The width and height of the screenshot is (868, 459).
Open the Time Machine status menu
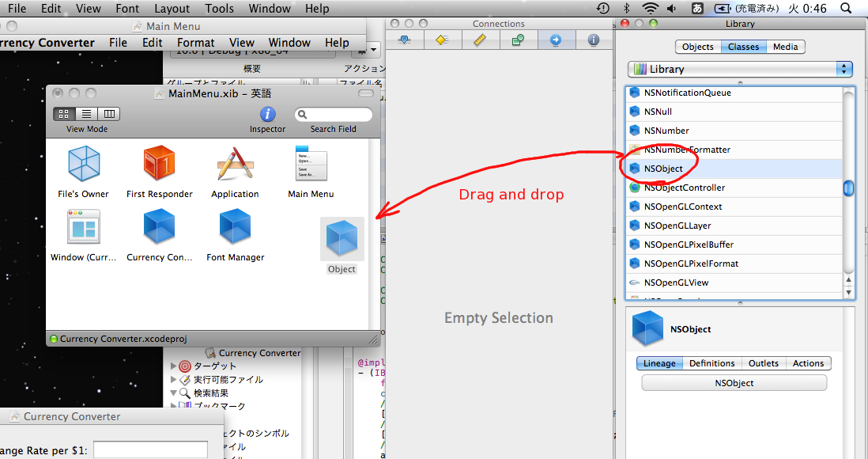click(603, 9)
